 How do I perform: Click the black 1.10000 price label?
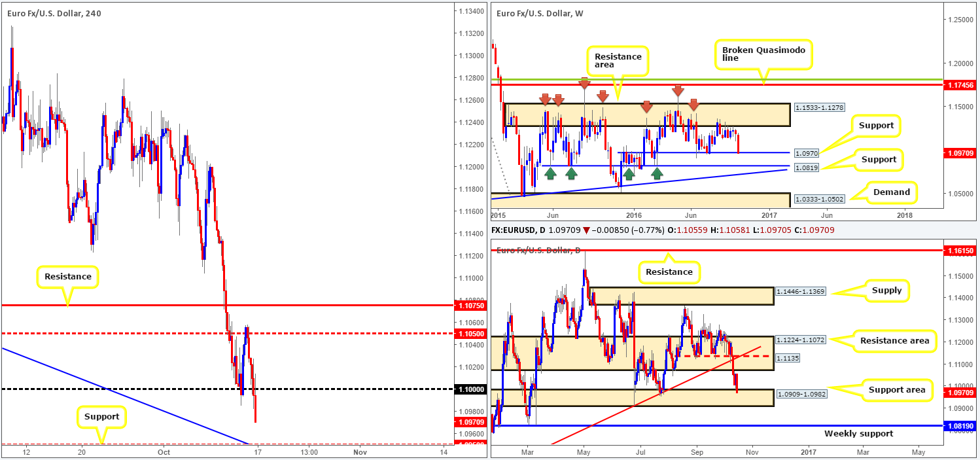pyautogui.click(x=467, y=389)
